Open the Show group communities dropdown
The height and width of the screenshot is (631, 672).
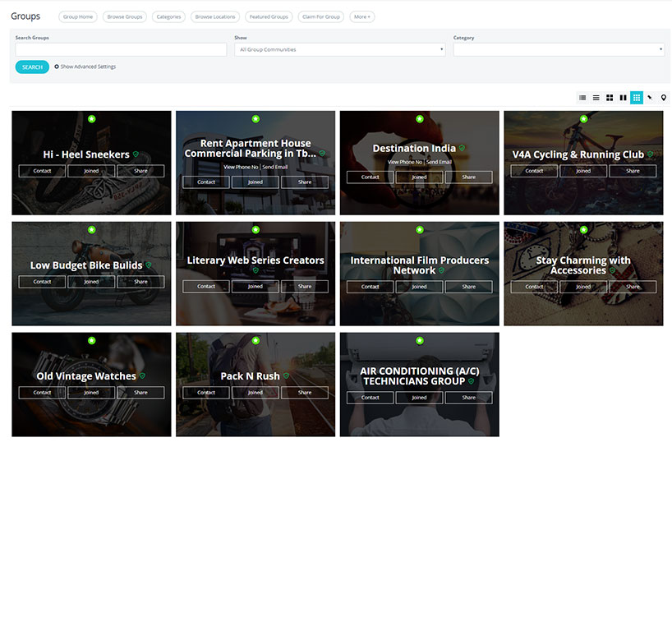pyautogui.click(x=339, y=49)
